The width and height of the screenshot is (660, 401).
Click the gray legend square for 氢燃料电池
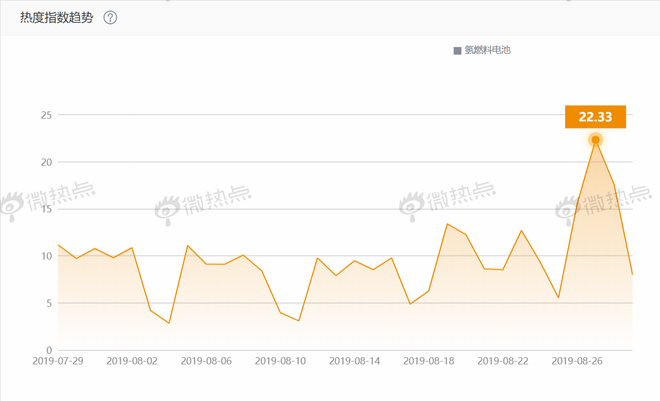click(457, 50)
